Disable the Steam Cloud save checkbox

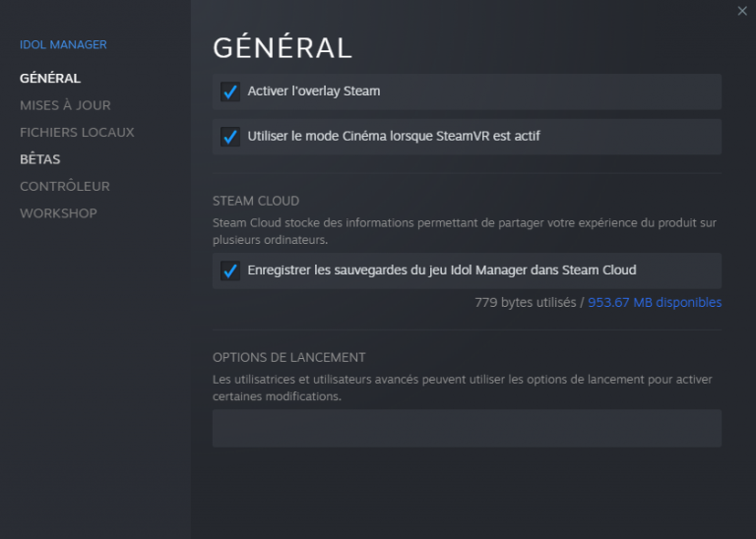tap(230, 270)
